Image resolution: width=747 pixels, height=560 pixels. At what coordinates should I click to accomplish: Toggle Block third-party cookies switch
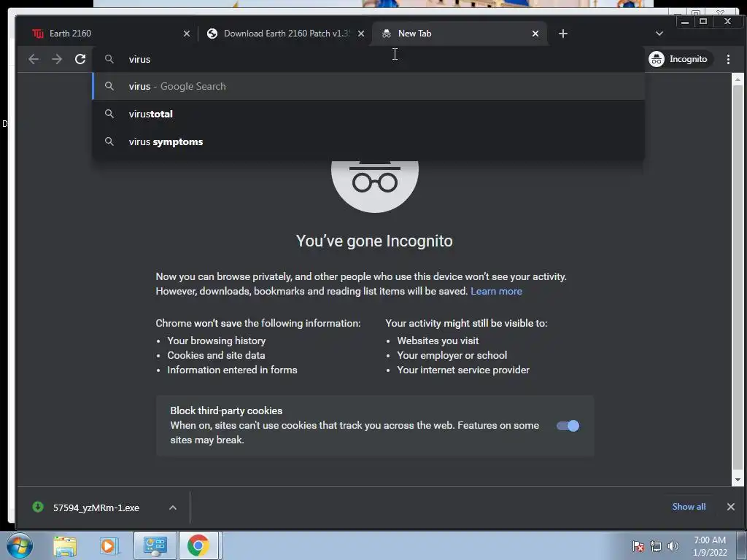click(x=568, y=426)
